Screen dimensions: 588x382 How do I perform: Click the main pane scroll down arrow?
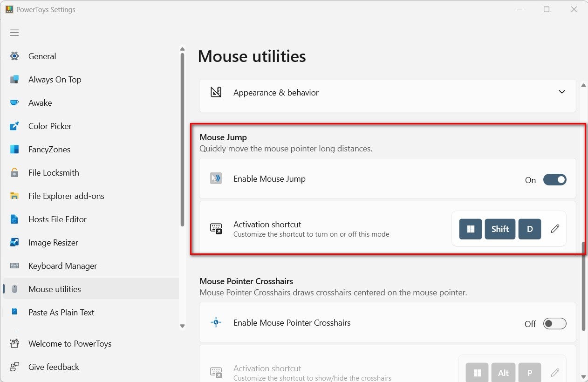[x=583, y=376]
